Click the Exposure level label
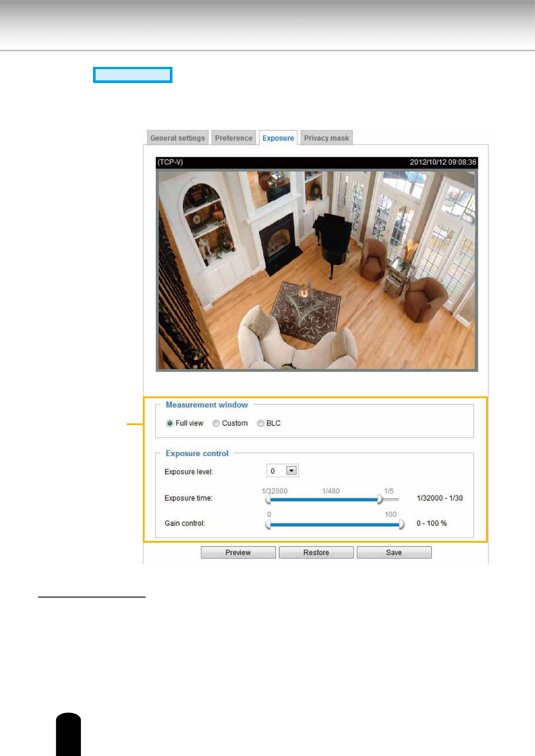This screenshot has height=756, width=535. [x=189, y=472]
